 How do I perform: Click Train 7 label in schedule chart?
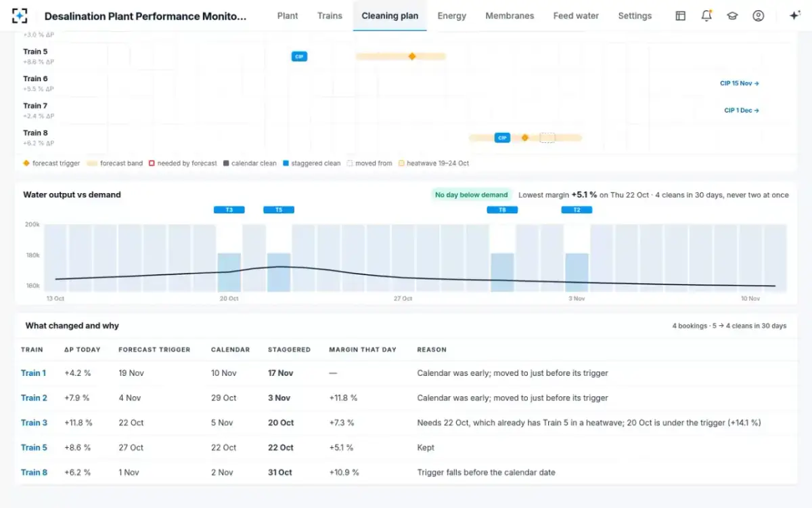pyautogui.click(x=35, y=106)
